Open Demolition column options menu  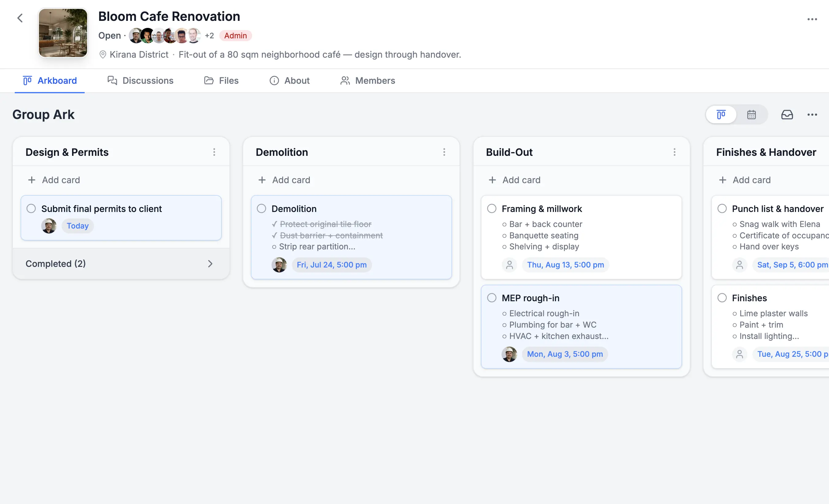tap(444, 152)
